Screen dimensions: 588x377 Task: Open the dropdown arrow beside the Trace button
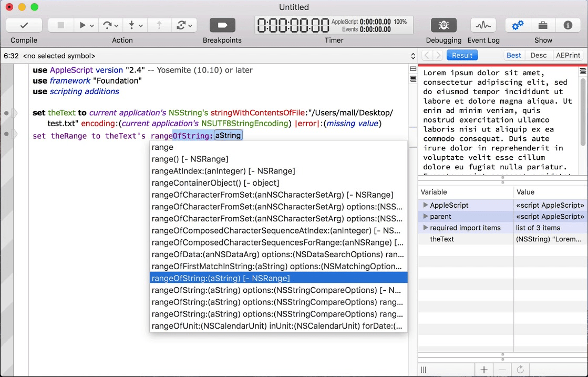pos(191,26)
